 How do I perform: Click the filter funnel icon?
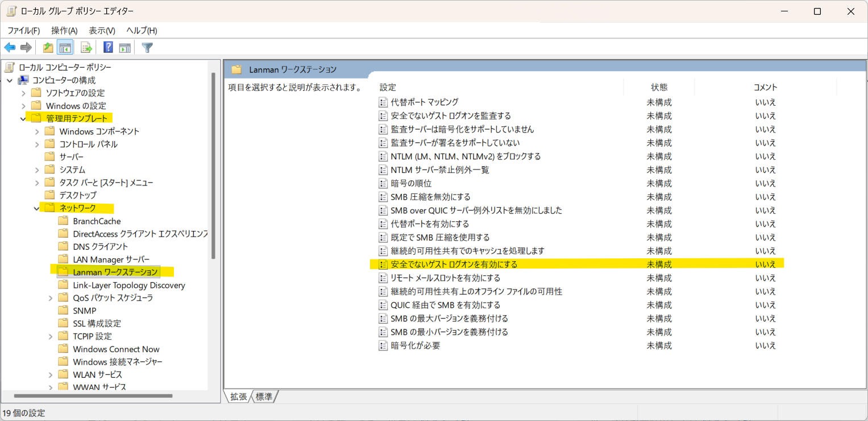(147, 48)
